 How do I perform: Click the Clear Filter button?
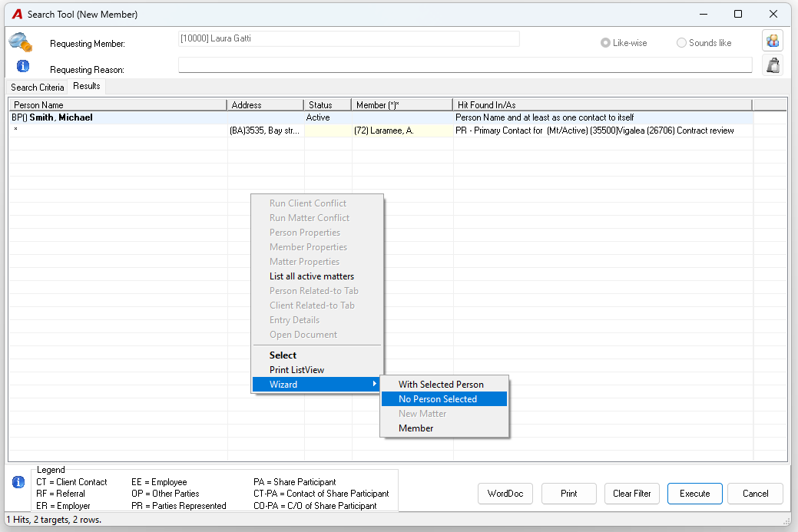631,494
